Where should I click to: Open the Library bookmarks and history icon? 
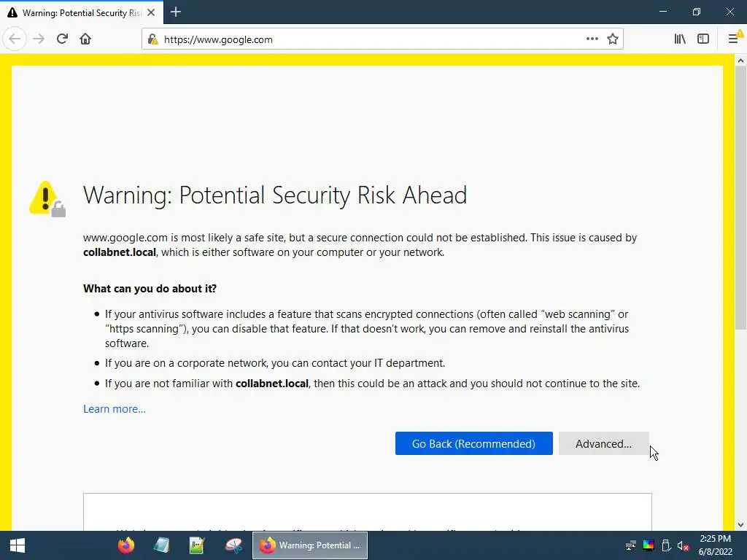[x=680, y=39]
